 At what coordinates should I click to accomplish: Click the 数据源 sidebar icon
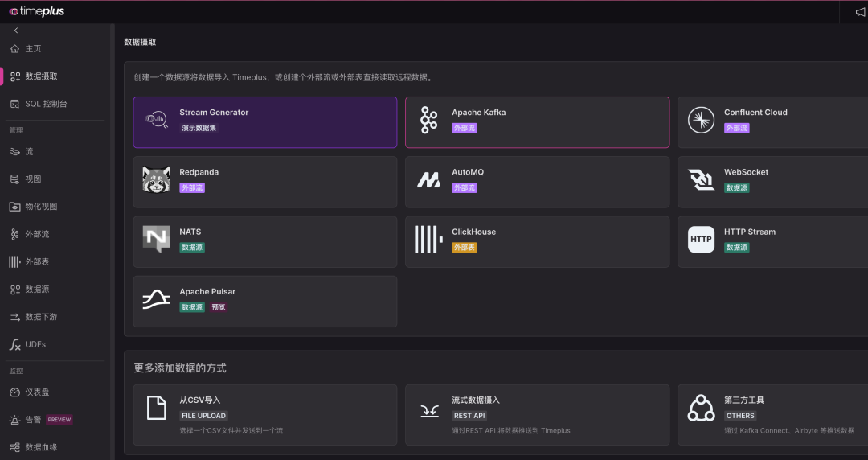pos(15,290)
